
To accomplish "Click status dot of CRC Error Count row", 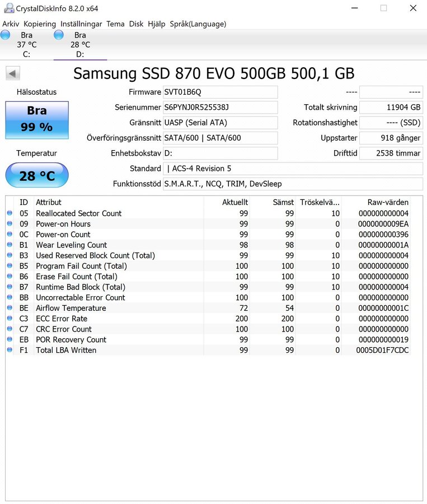I will 10,329.
